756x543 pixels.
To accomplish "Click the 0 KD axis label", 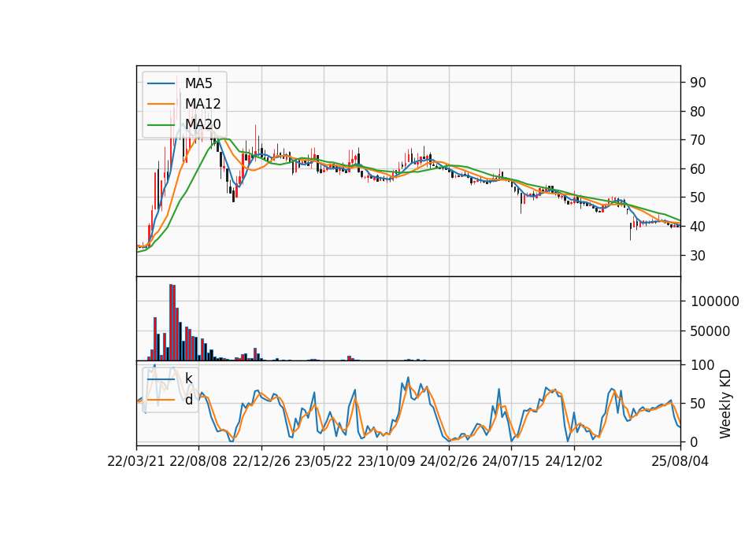I will point(694,441).
